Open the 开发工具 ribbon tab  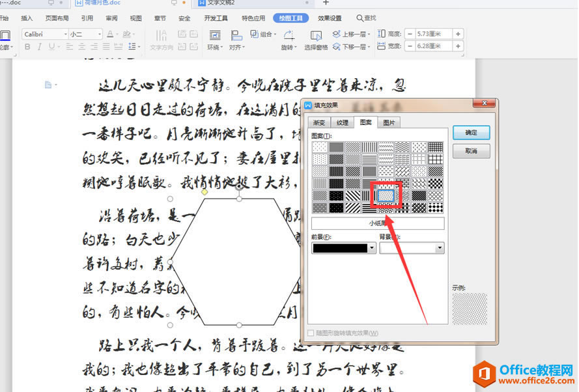216,18
